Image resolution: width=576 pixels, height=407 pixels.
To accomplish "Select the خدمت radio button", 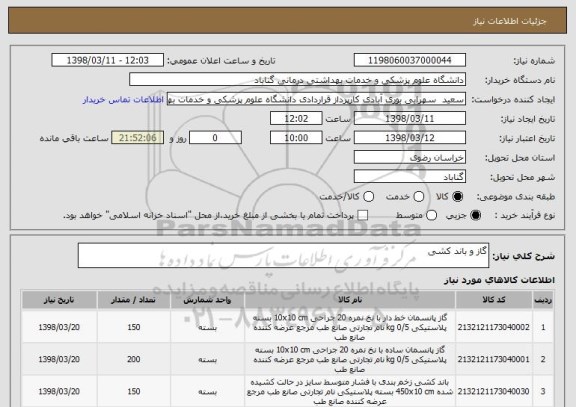I will pyautogui.click(x=418, y=197).
